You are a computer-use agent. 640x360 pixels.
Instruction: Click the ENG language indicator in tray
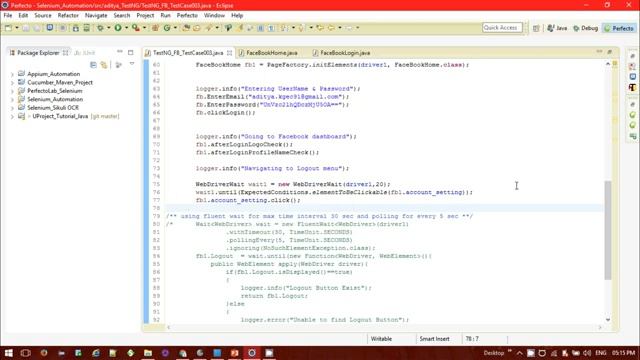click(x=600, y=353)
